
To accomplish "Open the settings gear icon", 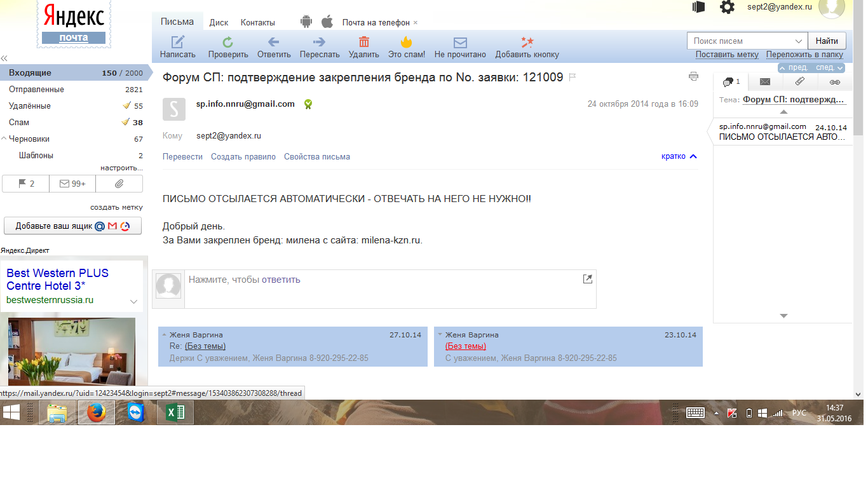I will coord(727,7).
